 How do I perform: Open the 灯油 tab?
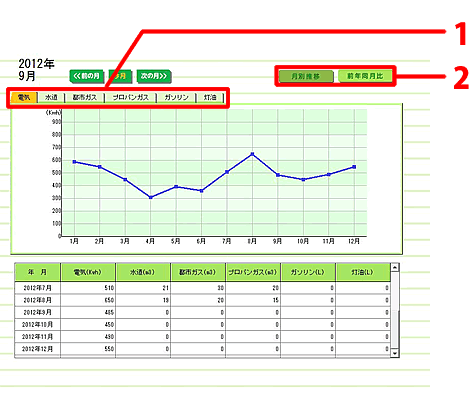click(210, 97)
